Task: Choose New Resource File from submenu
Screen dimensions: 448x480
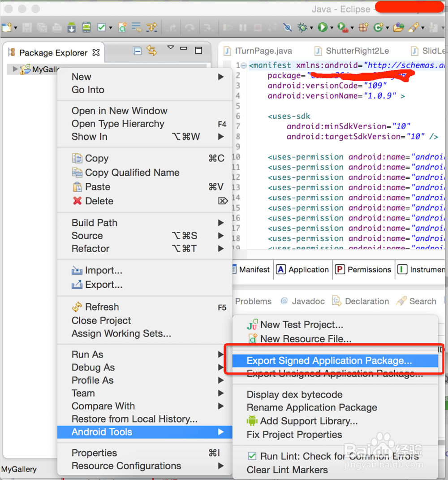Action: click(x=335, y=339)
